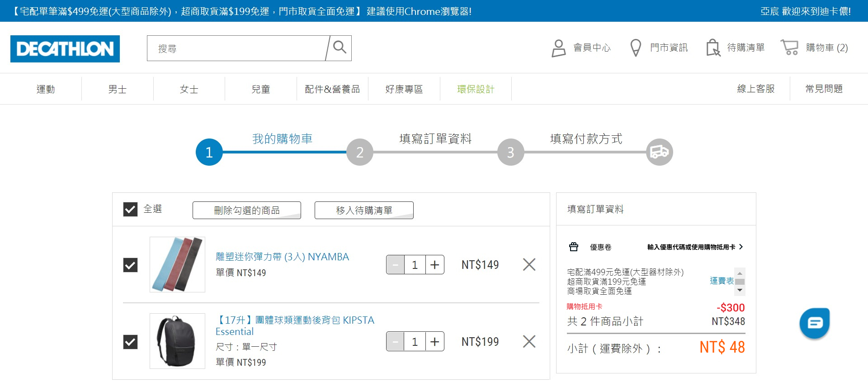Click 輸入優惠代碼或使用購物抵用卡 text
868x392 pixels.
click(x=691, y=247)
